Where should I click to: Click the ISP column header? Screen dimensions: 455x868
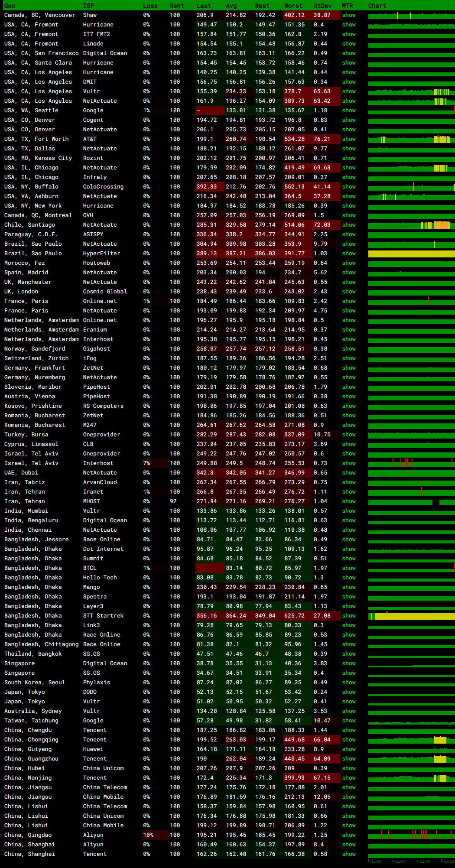click(88, 6)
